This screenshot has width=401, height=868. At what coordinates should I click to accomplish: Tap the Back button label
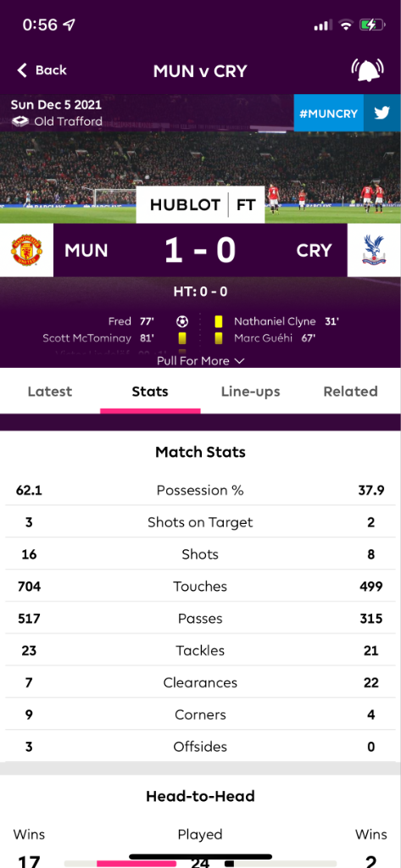[51, 70]
